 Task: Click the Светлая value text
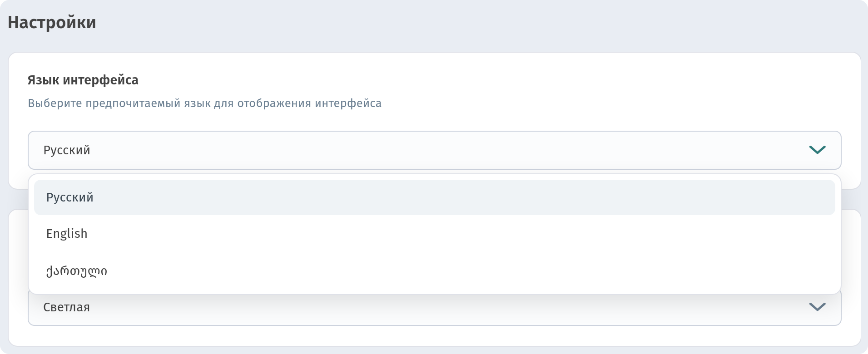[66, 307]
